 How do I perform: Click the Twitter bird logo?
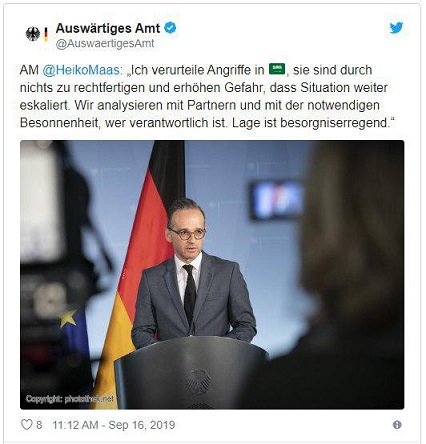(x=396, y=28)
